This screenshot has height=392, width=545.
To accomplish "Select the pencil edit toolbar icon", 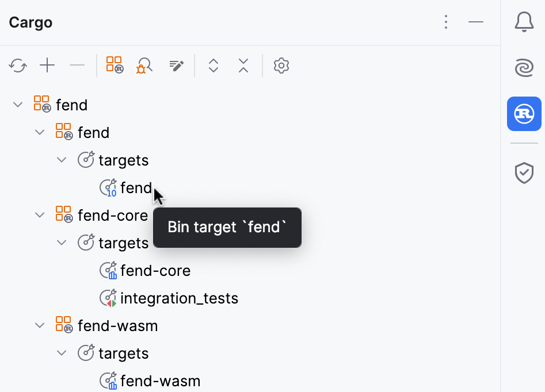I will coord(176,66).
